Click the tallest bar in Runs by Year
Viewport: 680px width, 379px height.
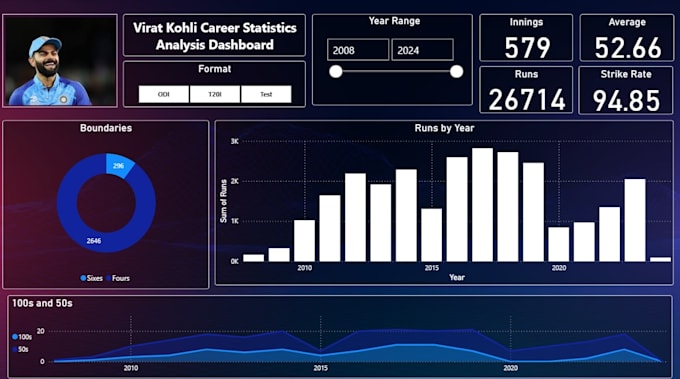click(x=482, y=205)
